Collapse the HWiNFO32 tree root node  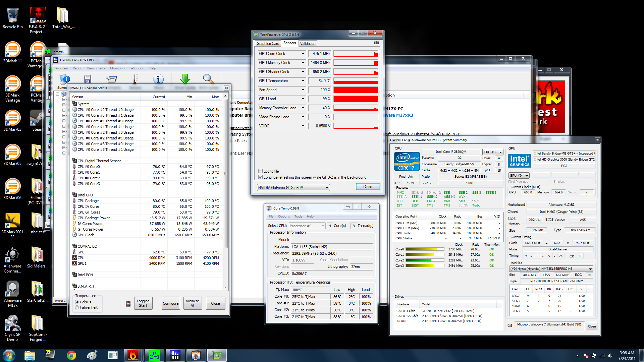coord(58,94)
